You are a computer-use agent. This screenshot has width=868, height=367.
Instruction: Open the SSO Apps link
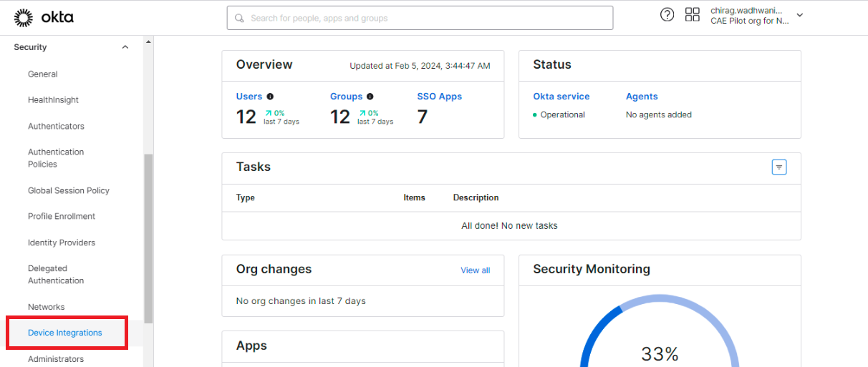pos(440,97)
